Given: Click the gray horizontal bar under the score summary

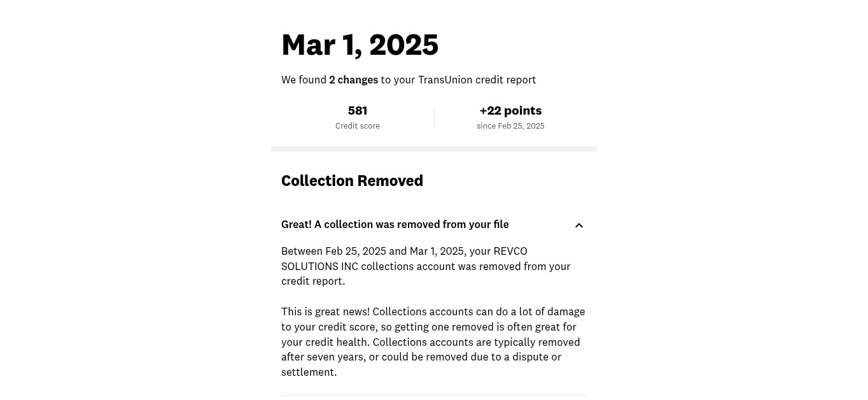Looking at the screenshot, I should pos(434,149).
